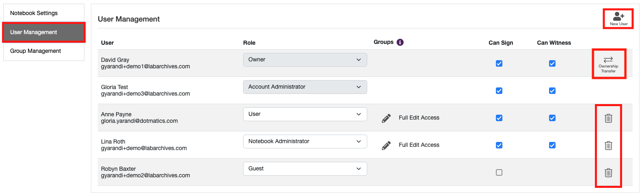Click the New User icon
Screen dimensions: 644x196
point(618,18)
